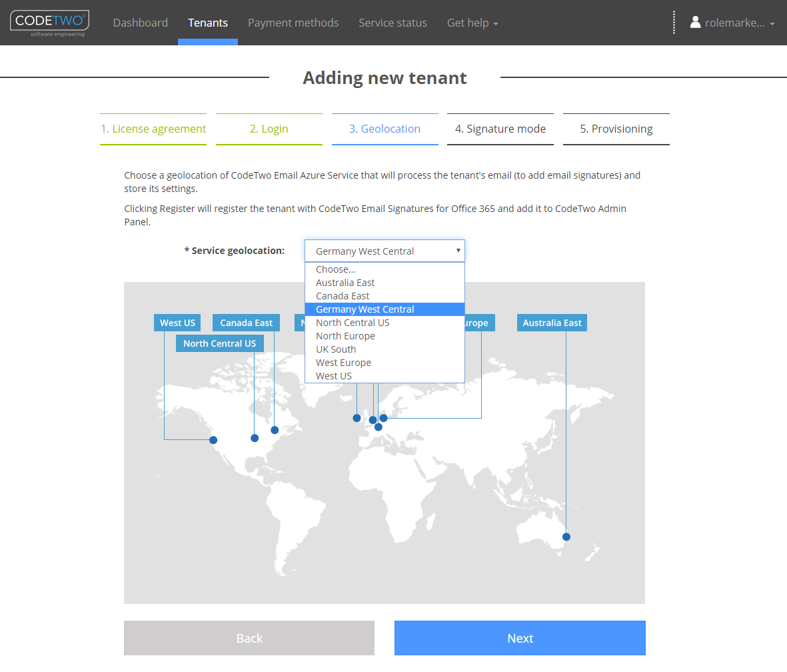Click the vertical dotted separator handle

[674, 23]
